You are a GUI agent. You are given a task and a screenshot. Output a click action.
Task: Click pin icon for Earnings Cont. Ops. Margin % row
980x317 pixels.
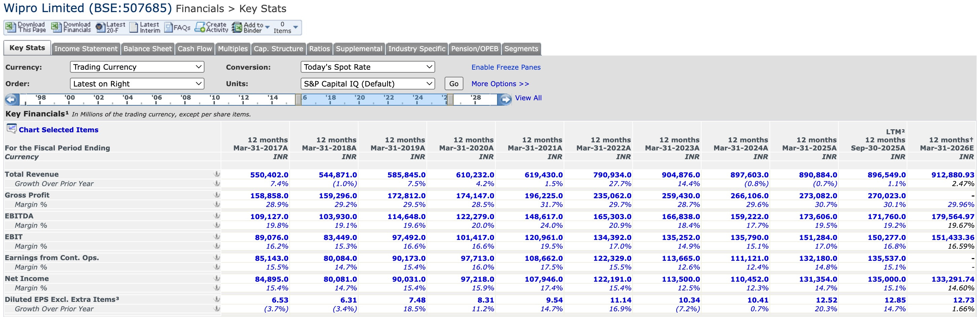(217, 267)
